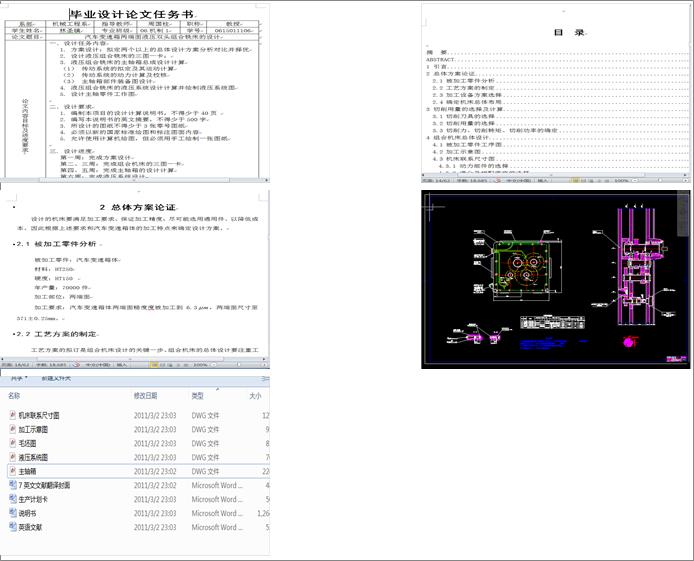Click the 新建文件夹 button
The image size is (694, 561).
pos(56,379)
